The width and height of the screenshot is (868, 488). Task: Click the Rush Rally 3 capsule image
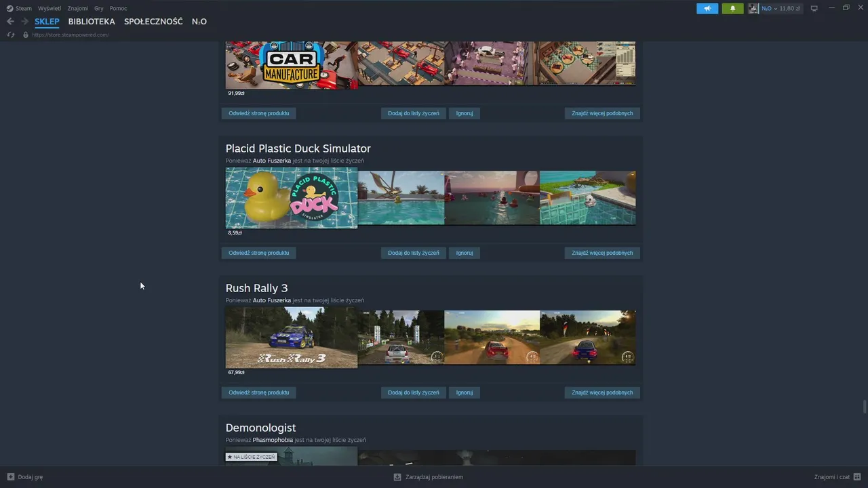pyautogui.click(x=292, y=338)
